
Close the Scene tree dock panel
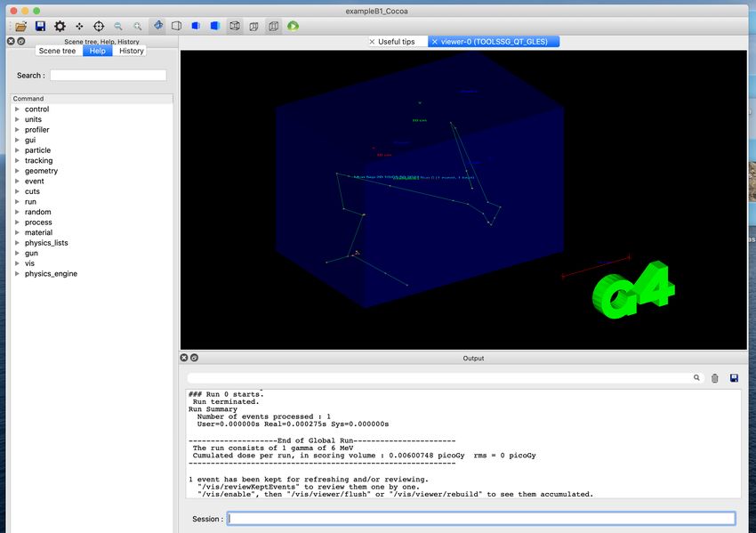(x=11, y=41)
